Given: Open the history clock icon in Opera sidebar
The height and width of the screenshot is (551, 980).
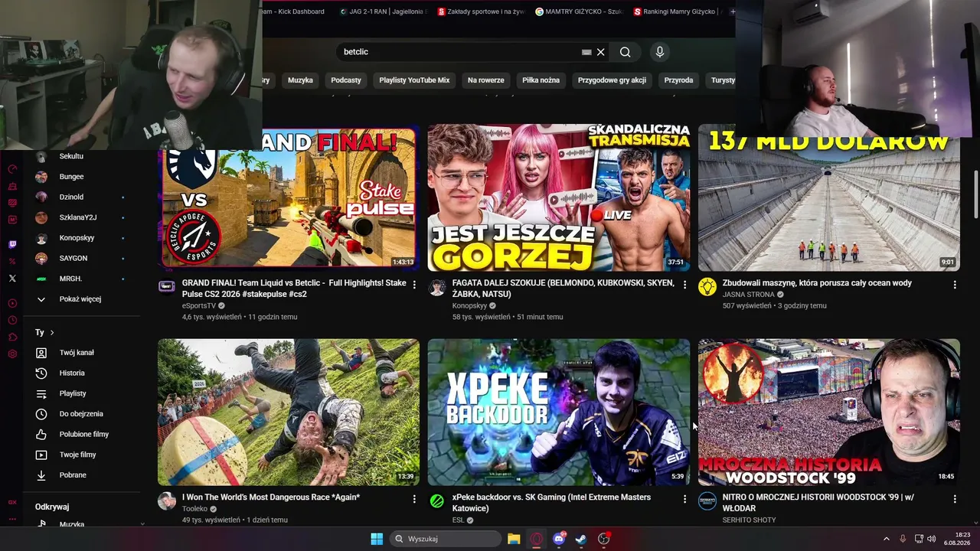Looking at the screenshot, I should 12,321.
